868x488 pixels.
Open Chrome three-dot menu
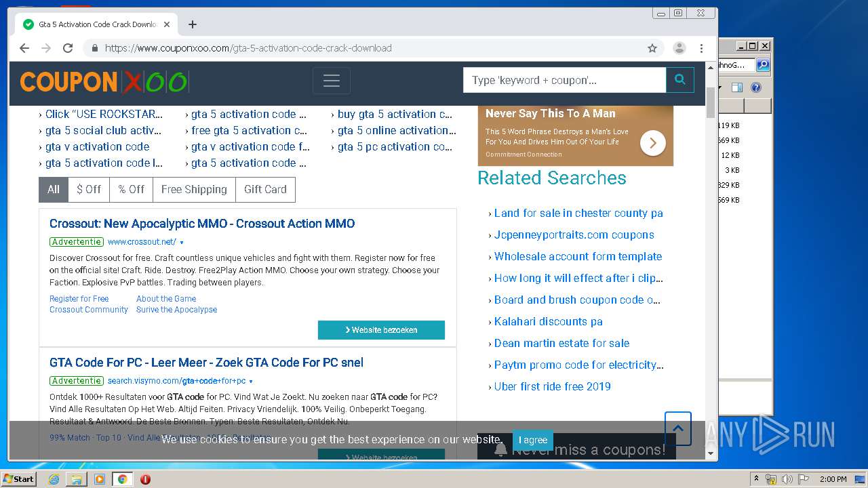(x=701, y=48)
